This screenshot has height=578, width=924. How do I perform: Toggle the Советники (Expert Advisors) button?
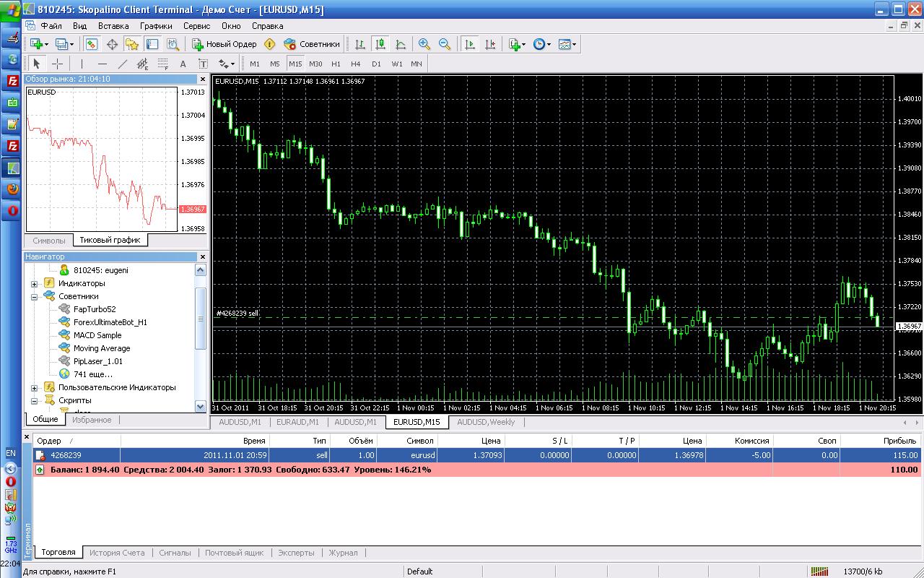(312, 44)
